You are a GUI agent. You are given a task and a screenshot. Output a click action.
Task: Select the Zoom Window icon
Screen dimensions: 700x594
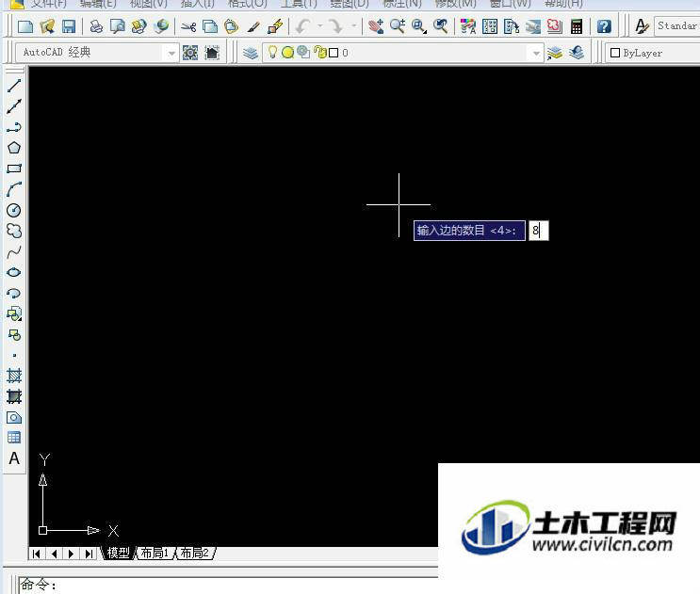point(418,26)
